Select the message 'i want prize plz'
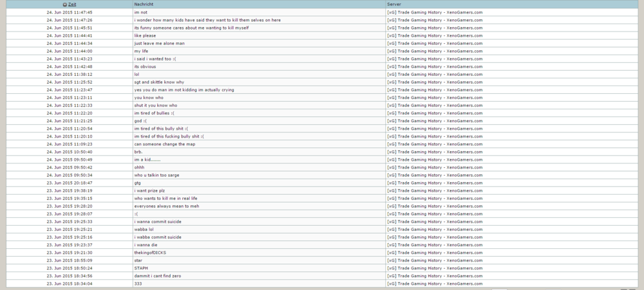The image size is (644, 290). click(149, 191)
